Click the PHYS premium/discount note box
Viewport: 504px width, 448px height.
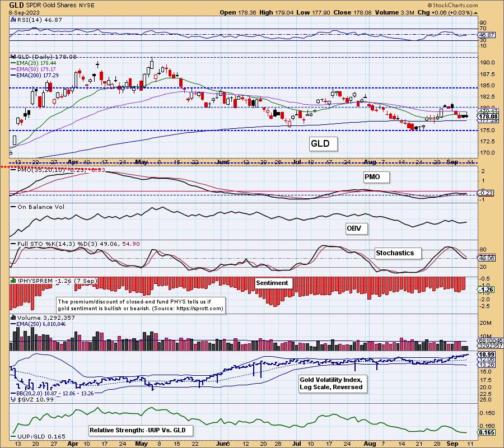[x=141, y=305]
